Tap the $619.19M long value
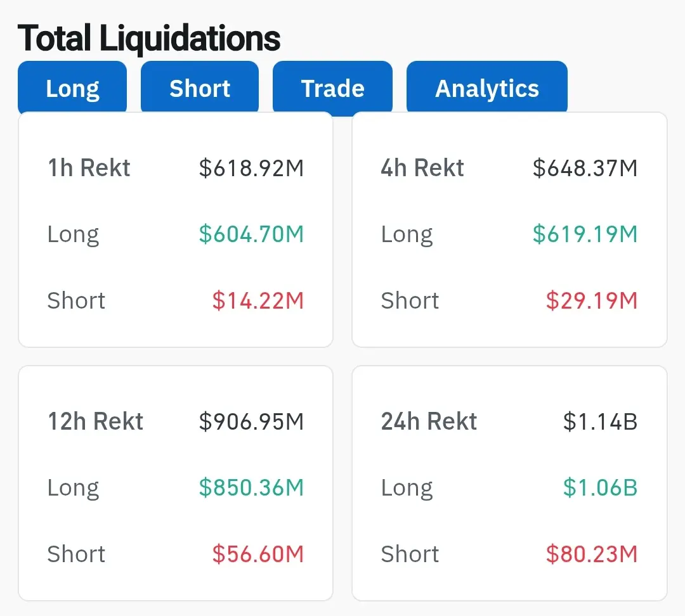The image size is (685, 616). tap(585, 234)
